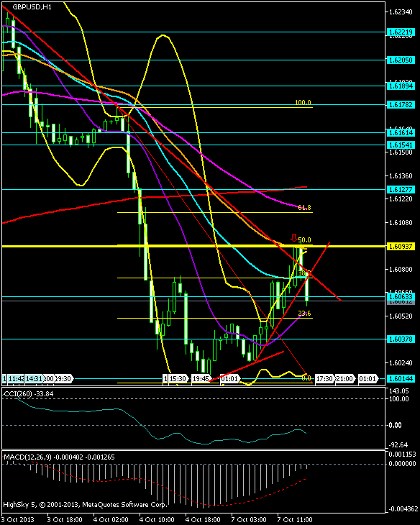Image resolution: width=420 pixels, height=525 pixels.
Task: Click the 9:30 time marker
Action: [x=63, y=379]
